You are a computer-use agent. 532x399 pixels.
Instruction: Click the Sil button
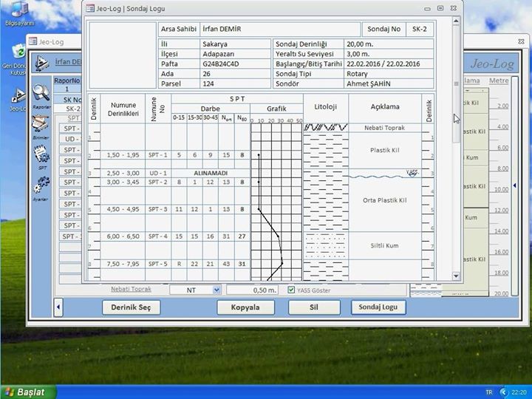[314, 307]
